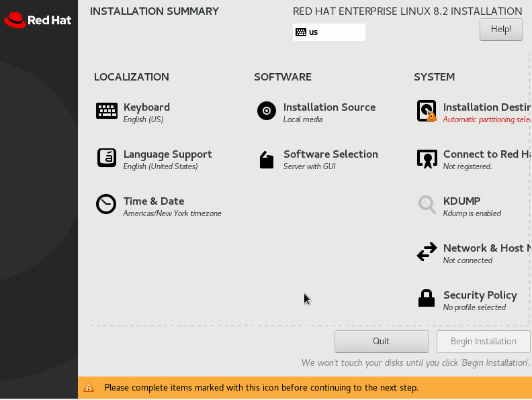The image size is (532, 400).
Task: Click the 'English (US)' keyboard status text
Action: (144, 119)
